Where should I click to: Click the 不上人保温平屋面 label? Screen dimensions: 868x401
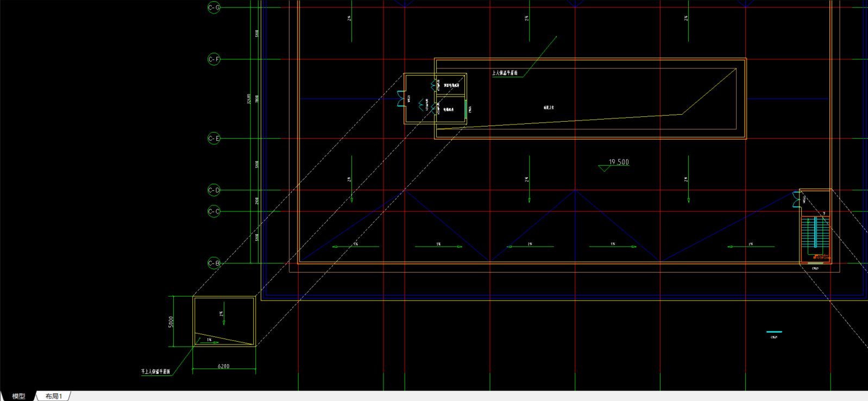[x=155, y=372]
